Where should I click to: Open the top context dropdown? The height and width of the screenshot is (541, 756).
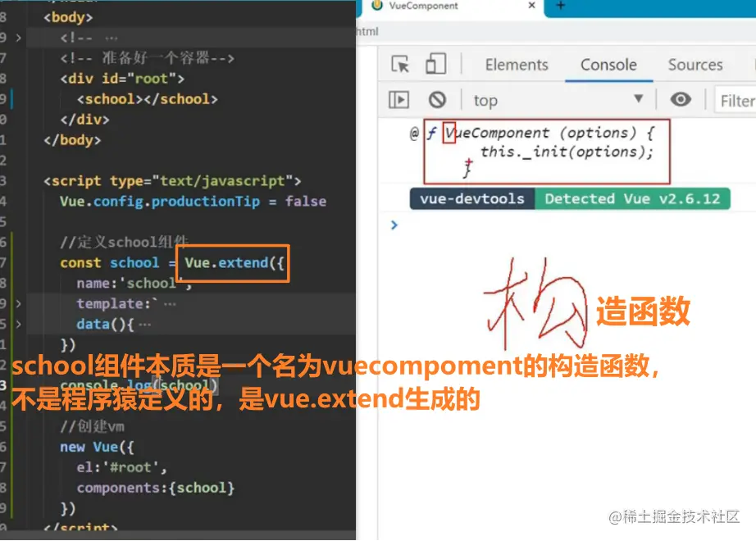(x=558, y=100)
